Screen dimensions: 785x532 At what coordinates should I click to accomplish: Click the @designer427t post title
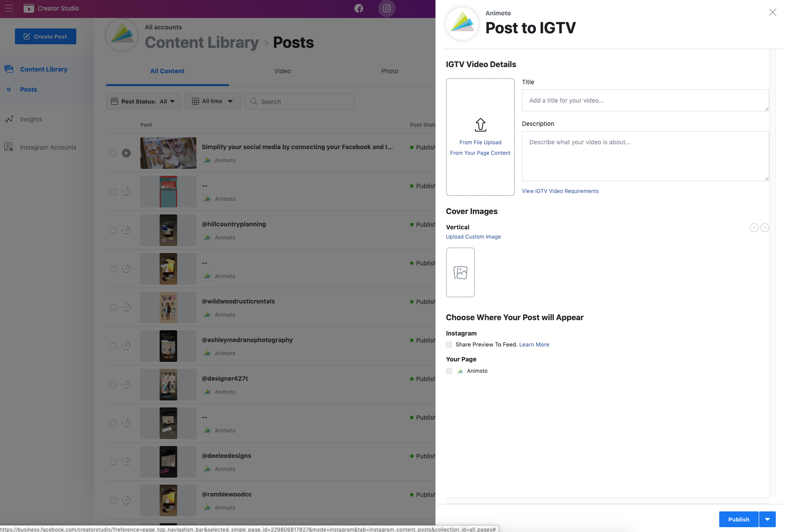(x=225, y=378)
